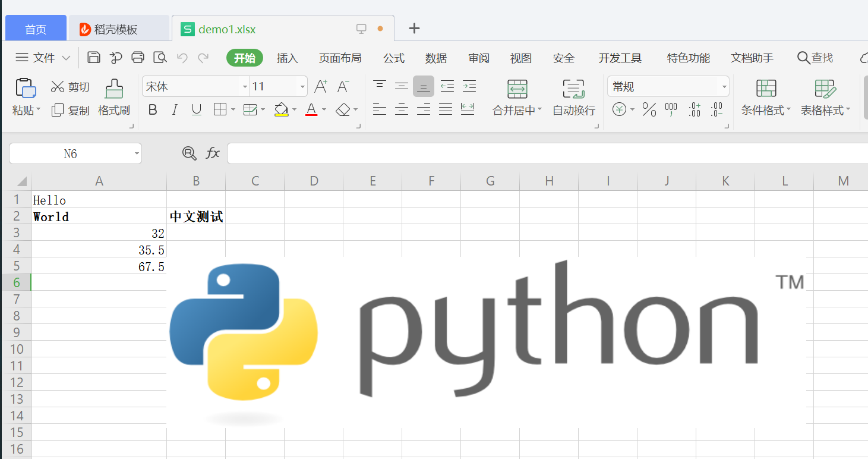Screen dimensions: 868x459
Task: Increase font size with A+ icon
Action: [x=321, y=87]
